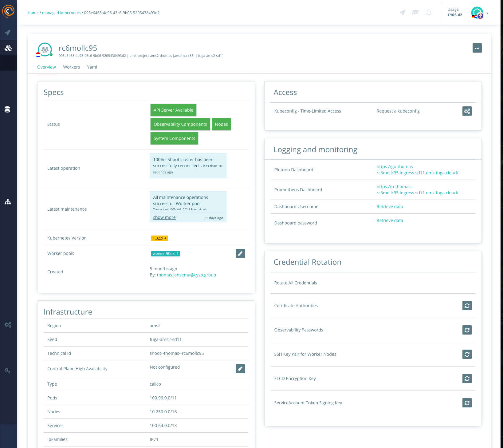Click the graduation cap tutorials icon
Viewport: 503px width, 448px height.
point(415,13)
